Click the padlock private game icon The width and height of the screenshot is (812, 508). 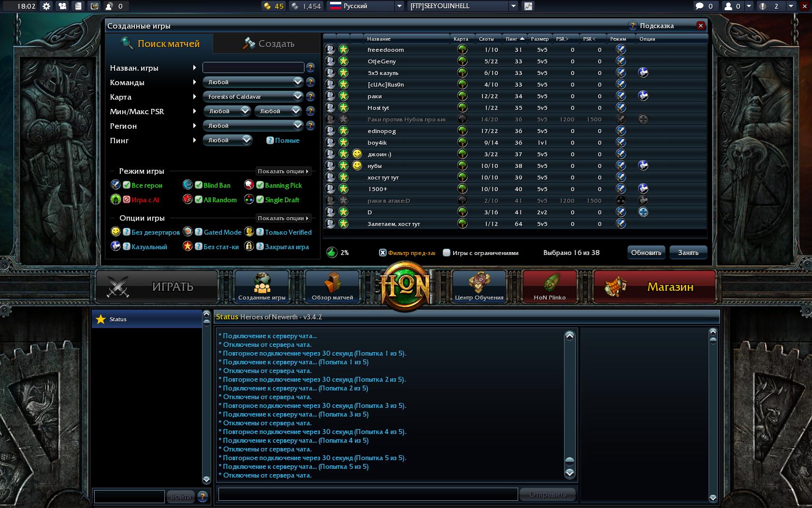click(x=249, y=246)
